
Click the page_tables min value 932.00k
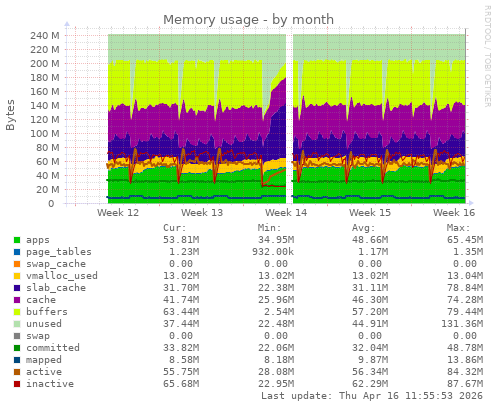tap(273, 252)
